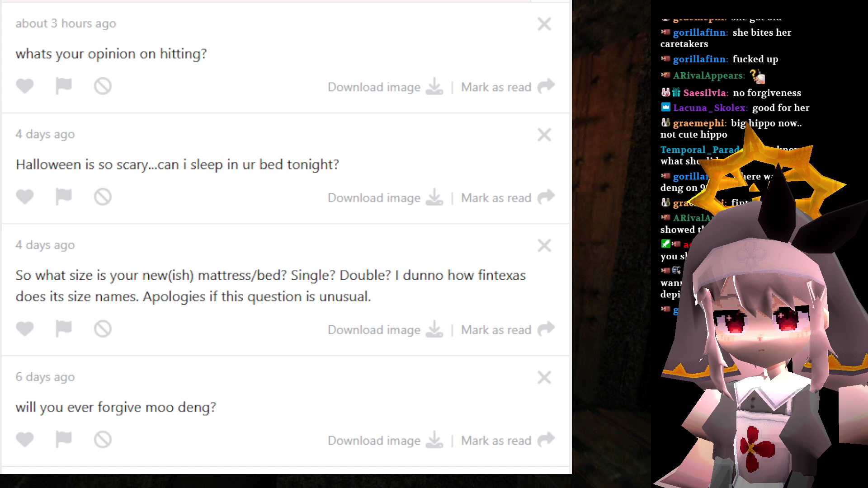
Task: Flag the 'opinion on hitting' question
Action: 63,86
